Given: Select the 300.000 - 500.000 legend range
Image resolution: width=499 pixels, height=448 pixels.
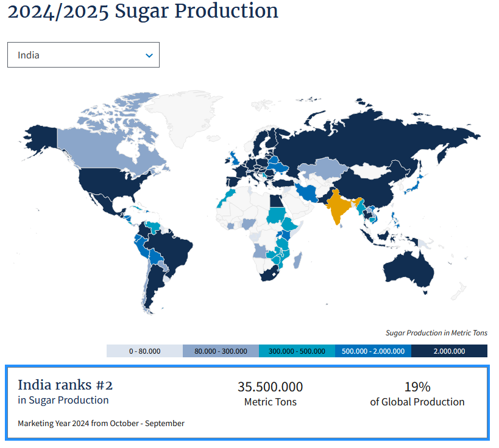Looking at the screenshot, I should tap(297, 351).
